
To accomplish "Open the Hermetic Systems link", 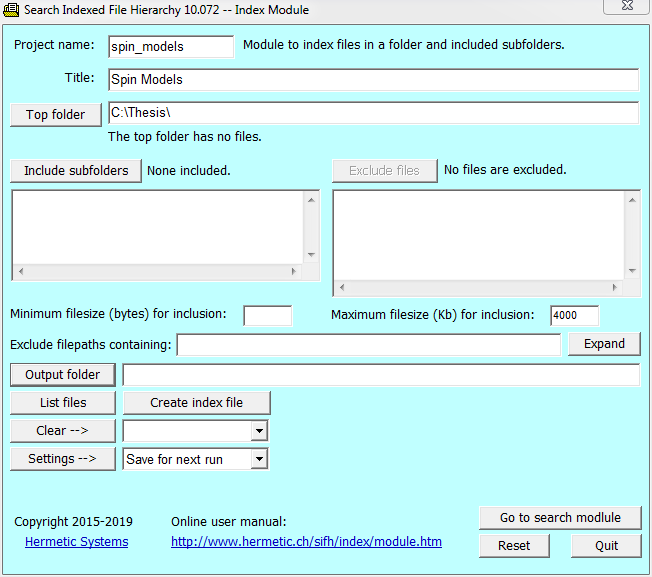I will (x=77, y=542).
